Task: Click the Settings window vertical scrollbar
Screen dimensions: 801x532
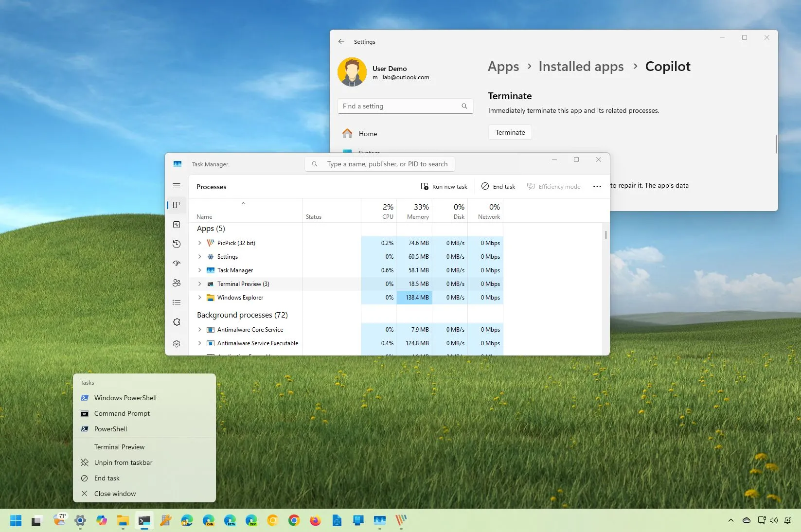Action: 776,144
